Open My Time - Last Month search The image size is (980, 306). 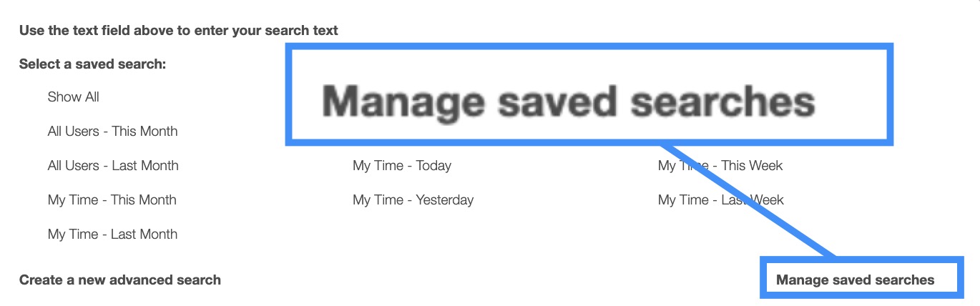pyautogui.click(x=112, y=235)
